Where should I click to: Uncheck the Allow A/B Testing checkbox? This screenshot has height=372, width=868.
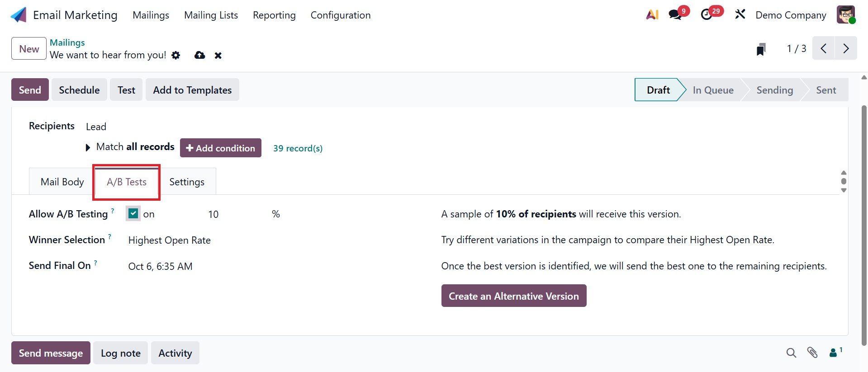[x=133, y=213]
